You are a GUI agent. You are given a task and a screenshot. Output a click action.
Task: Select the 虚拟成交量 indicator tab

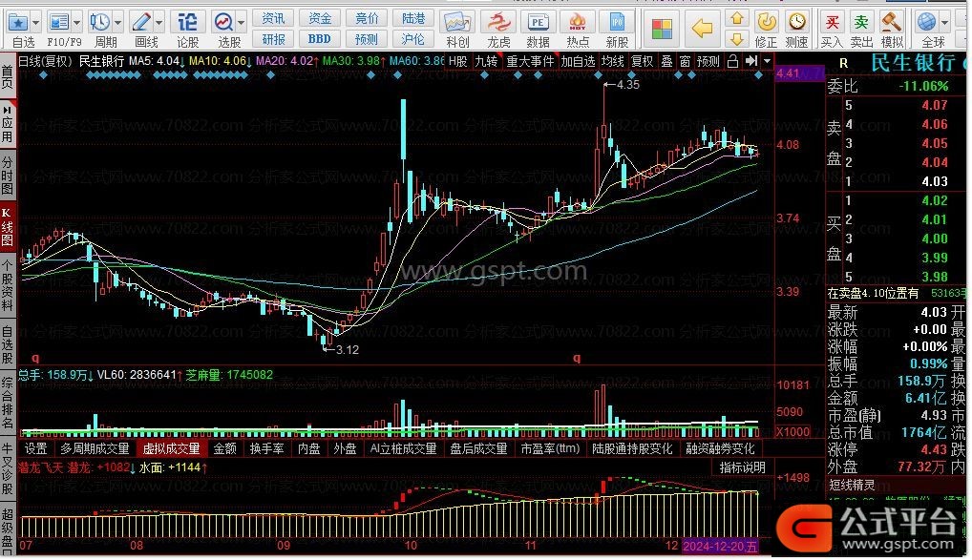(x=171, y=448)
